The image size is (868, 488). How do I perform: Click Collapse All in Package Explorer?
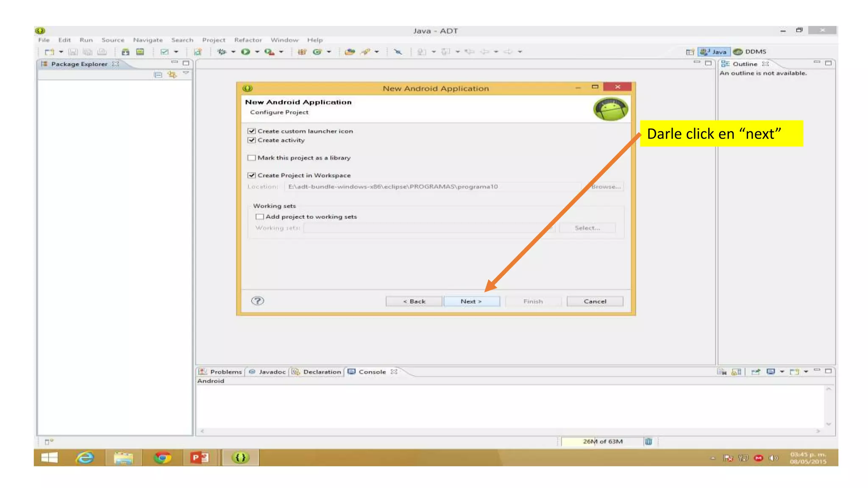tap(158, 75)
